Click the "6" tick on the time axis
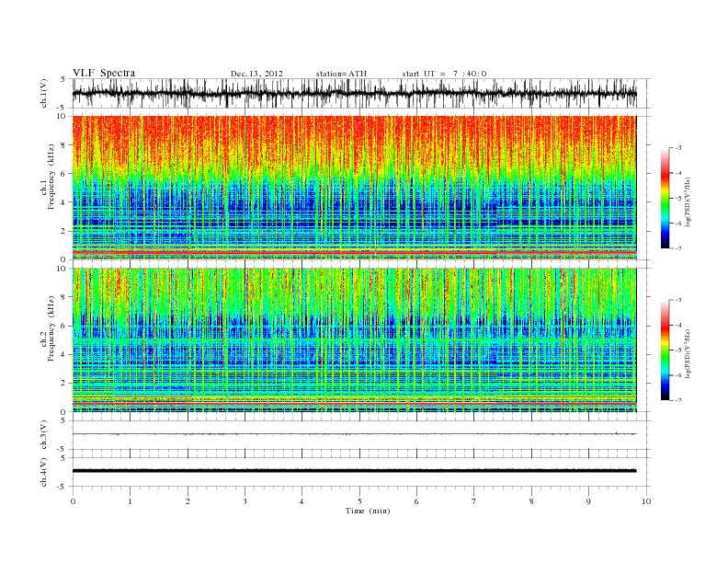The height and width of the screenshot is (563, 728). (x=416, y=501)
